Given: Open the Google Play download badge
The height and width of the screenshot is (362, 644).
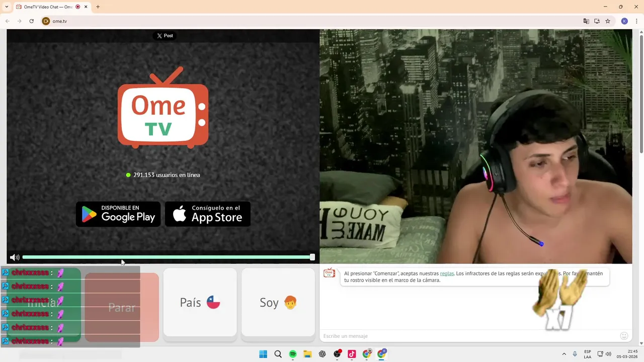Looking at the screenshot, I should (118, 214).
